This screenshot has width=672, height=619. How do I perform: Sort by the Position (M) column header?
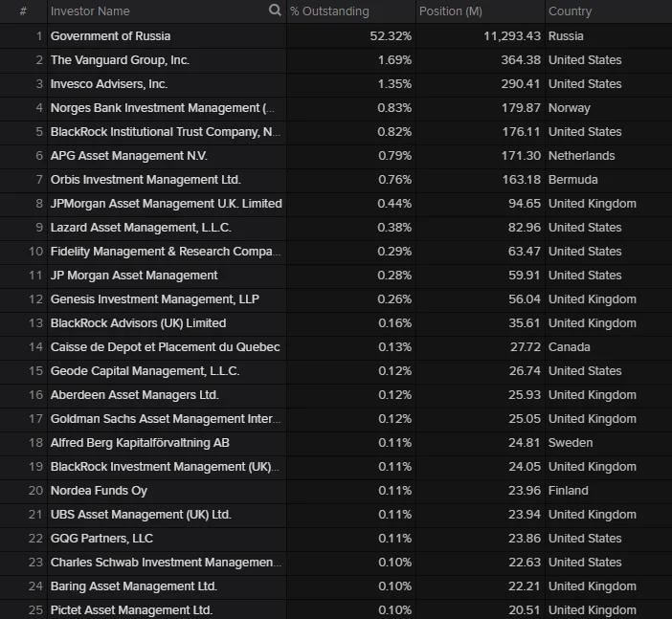click(451, 11)
